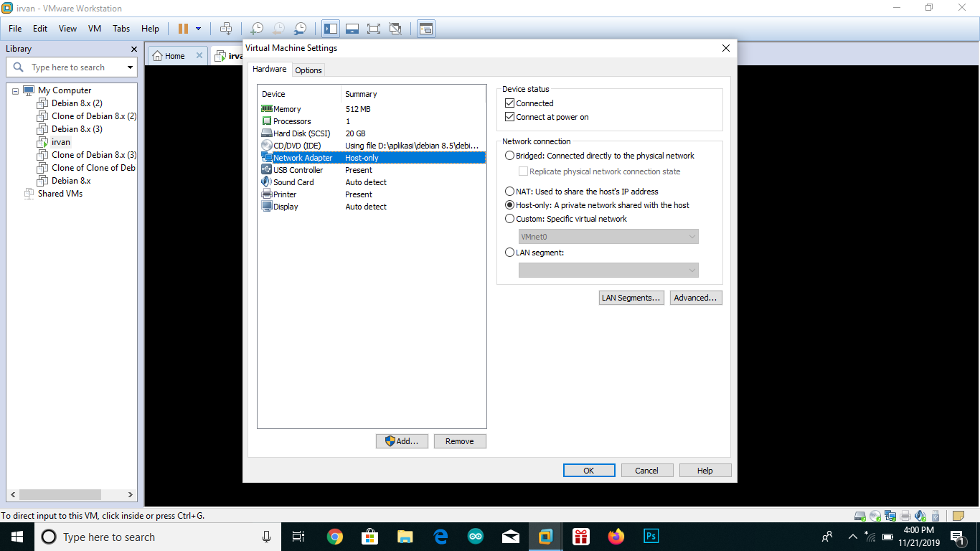Click the dialog Help button
Viewport: 980px width, 551px height.
click(x=705, y=471)
